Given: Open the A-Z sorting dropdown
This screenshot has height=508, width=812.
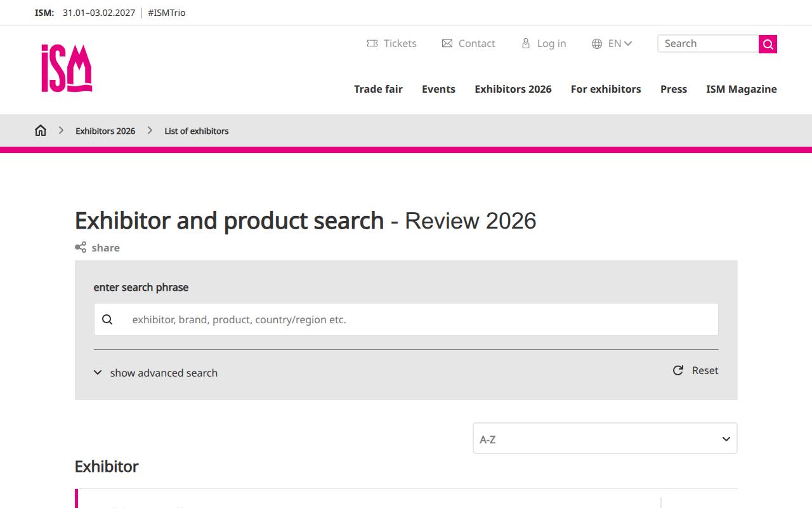Looking at the screenshot, I should point(605,439).
